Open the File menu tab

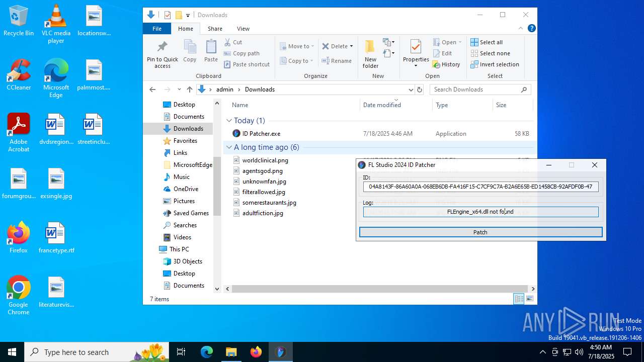(157, 29)
